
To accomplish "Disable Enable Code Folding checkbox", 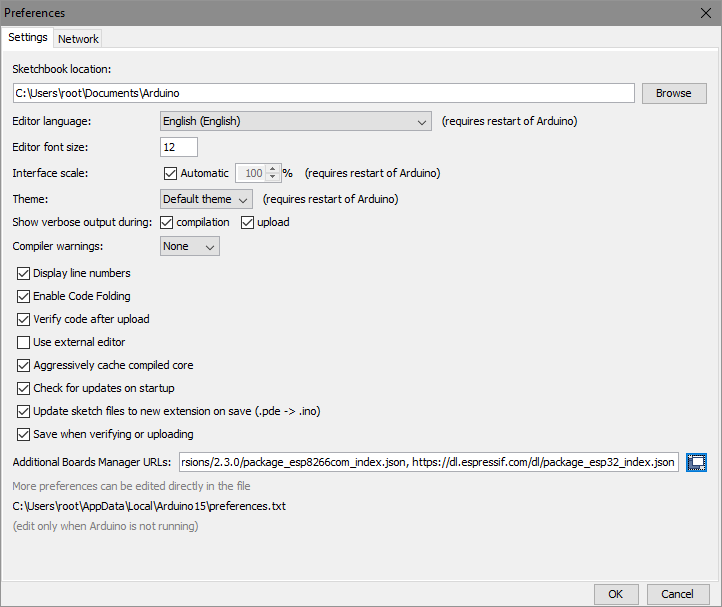I will 23,296.
